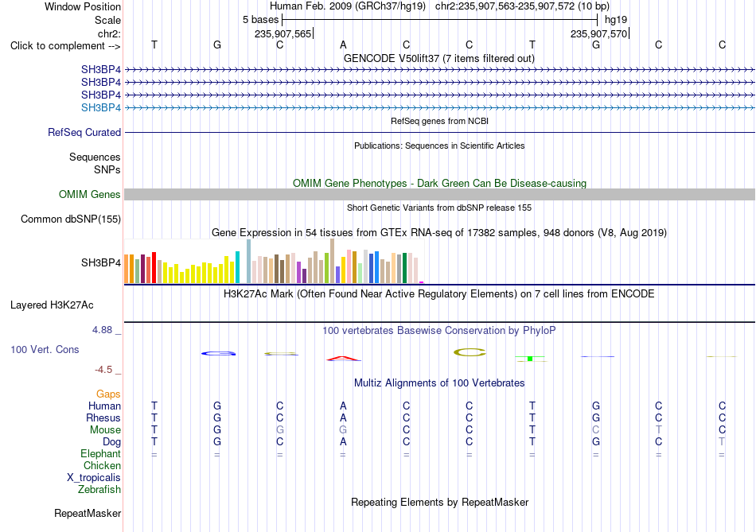Select the Chicken species label

(102, 465)
